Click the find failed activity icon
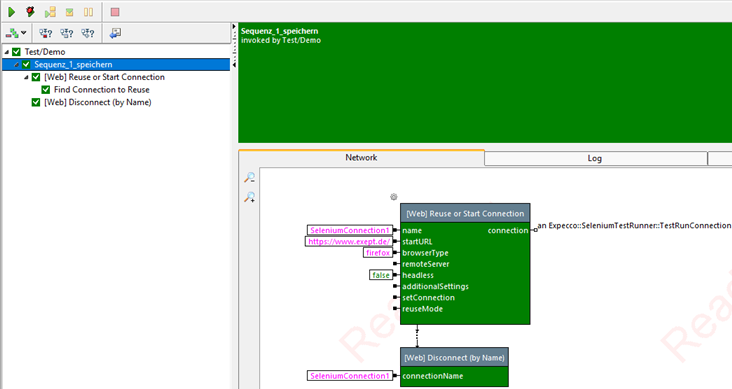732x389 pixels. click(45, 33)
